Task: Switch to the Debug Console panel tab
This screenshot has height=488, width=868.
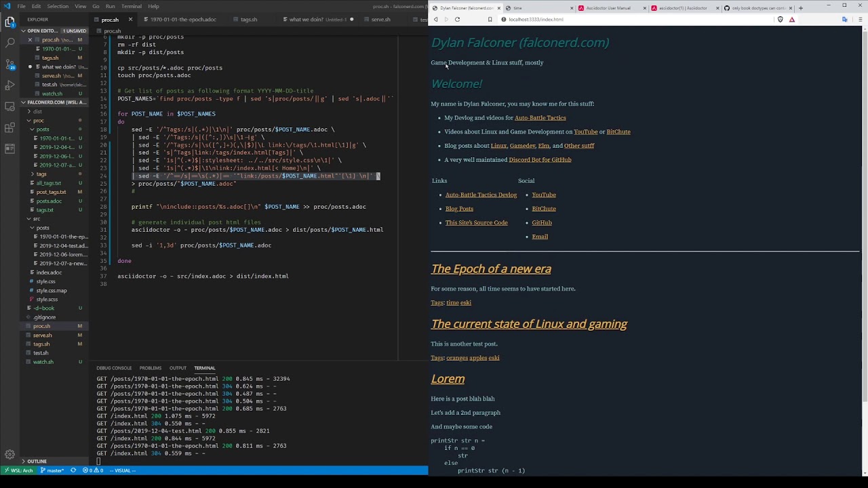Action: pyautogui.click(x=114, y=368)
